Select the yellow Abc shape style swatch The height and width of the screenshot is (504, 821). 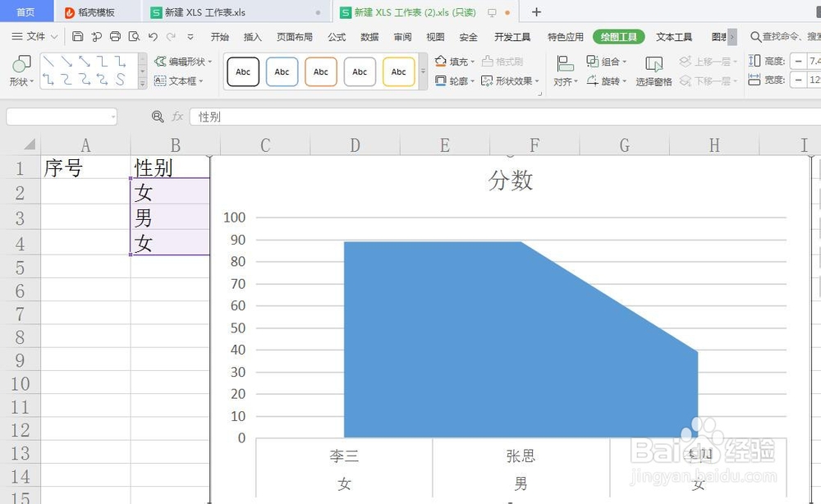pos(399,71)
